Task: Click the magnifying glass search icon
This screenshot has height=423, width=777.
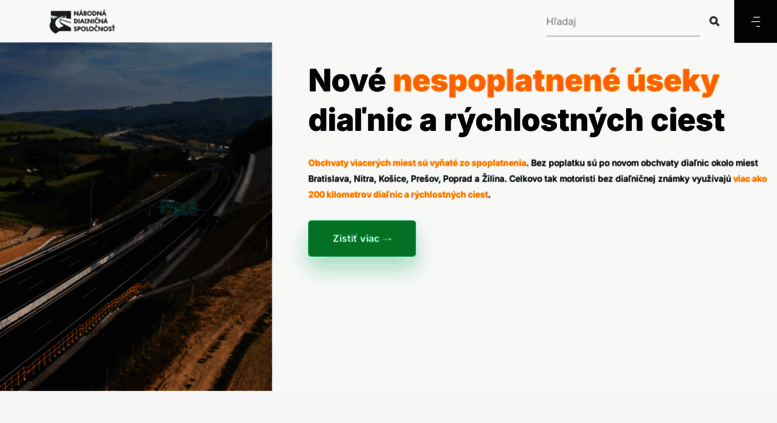Action: [714, 21]
